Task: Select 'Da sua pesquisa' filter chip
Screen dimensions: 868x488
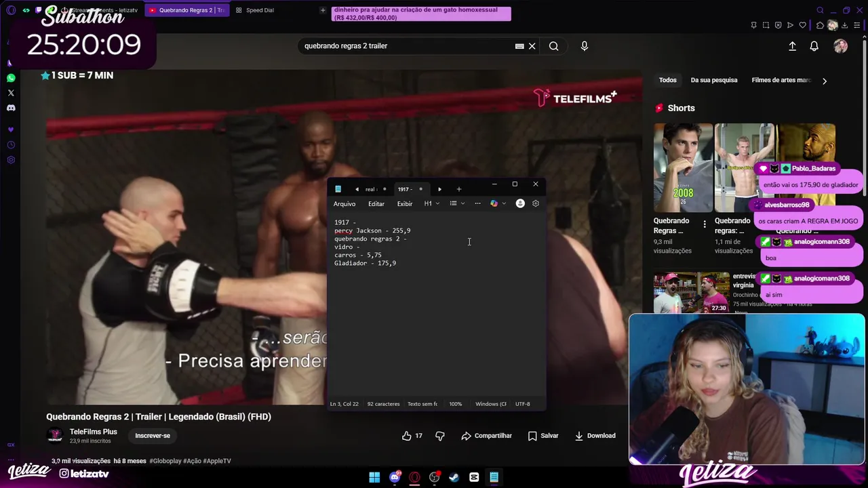Action: click(x=714, y=80)
